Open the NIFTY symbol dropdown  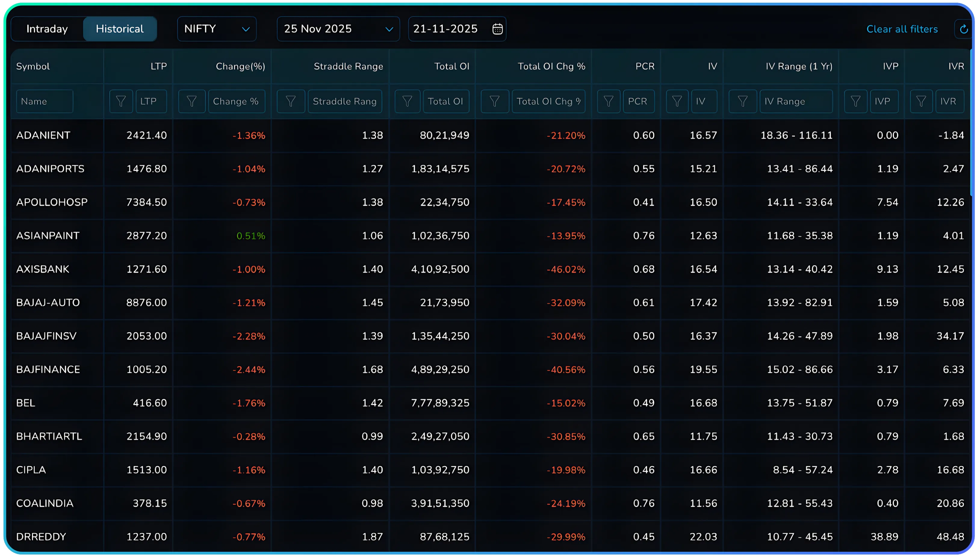tap(217, 29)
